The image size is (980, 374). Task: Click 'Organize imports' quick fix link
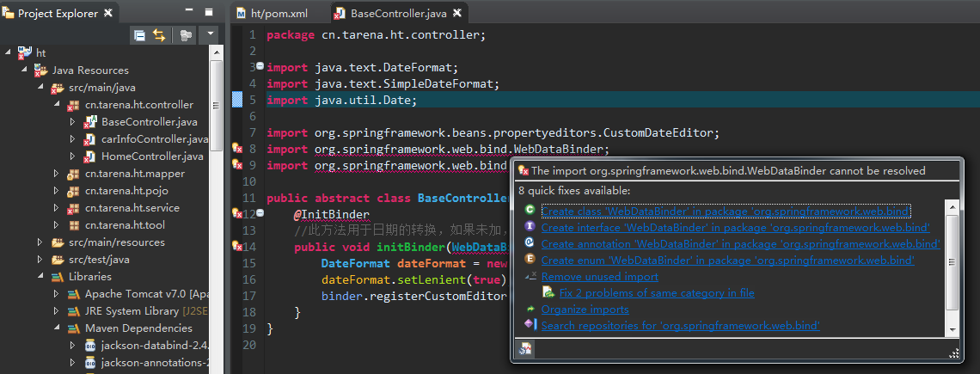tap(585, 309)
